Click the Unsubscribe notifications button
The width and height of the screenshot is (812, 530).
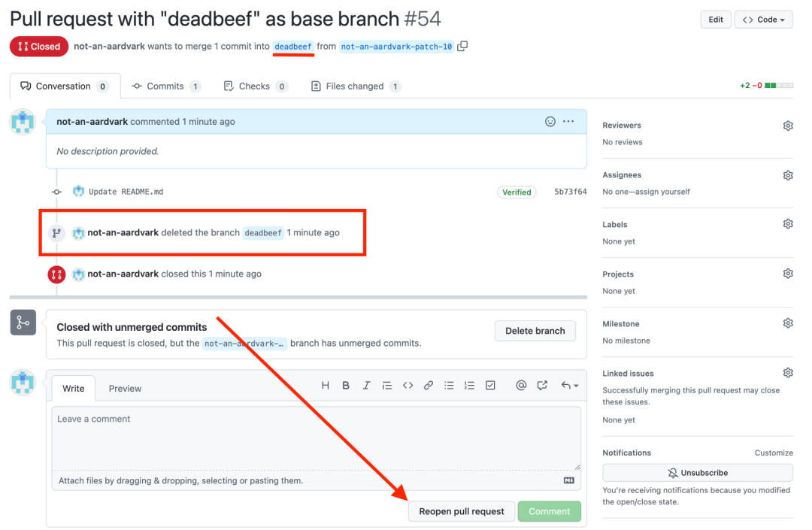pos(697,473)
